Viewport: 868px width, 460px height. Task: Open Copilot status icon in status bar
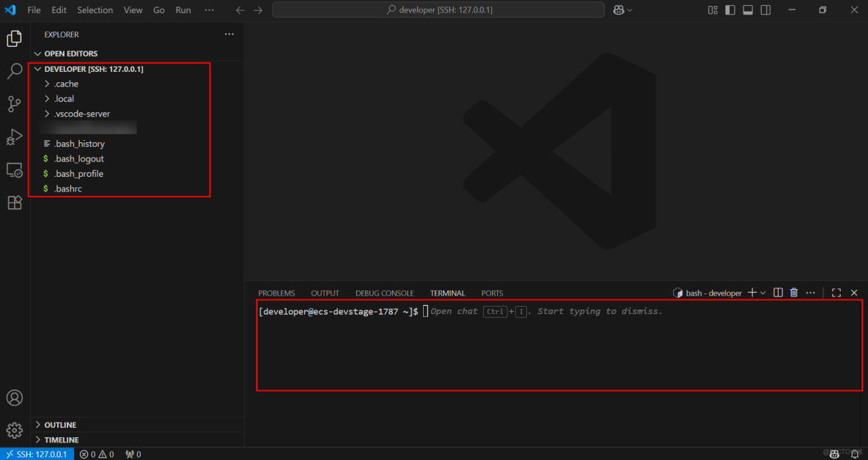coord(834,454)
